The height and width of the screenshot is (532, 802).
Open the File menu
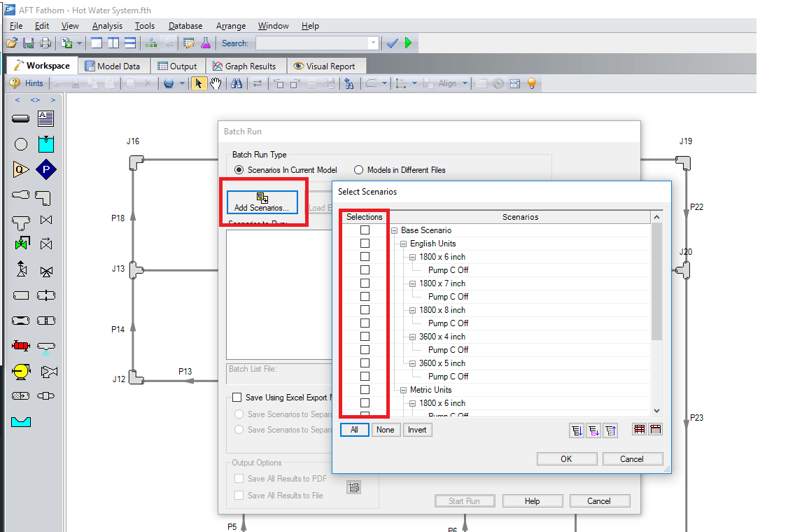(16, 26)
